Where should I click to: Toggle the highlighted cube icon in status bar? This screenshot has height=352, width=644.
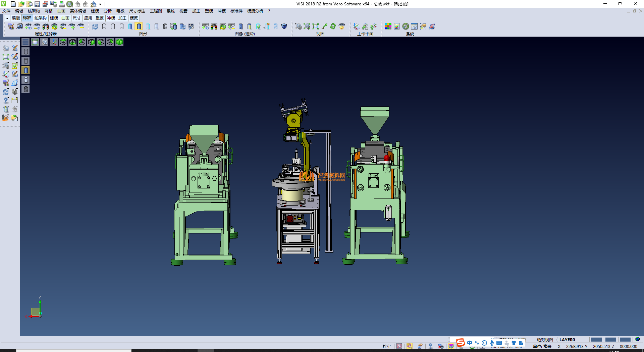tap(451, 346)
